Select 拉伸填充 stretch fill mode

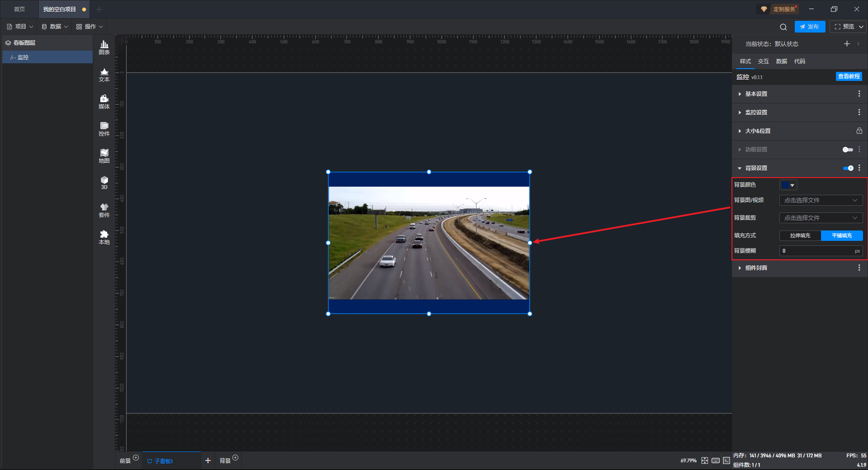[800, 235]
